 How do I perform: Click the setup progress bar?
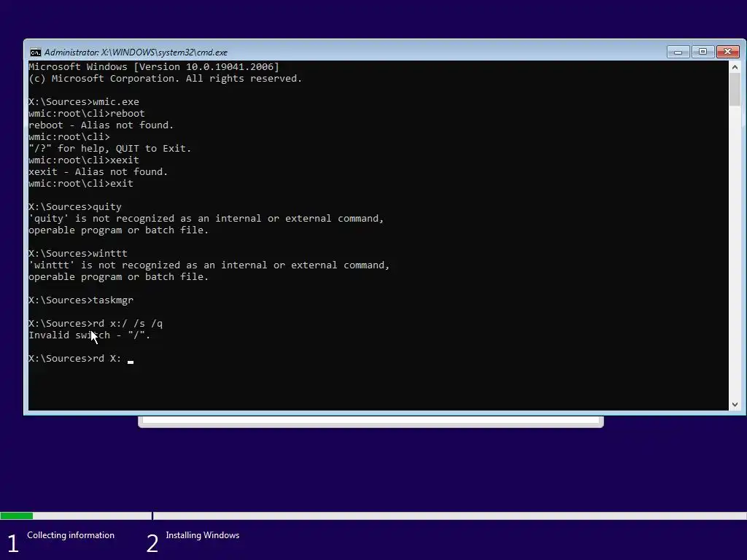tap(373, 516)
